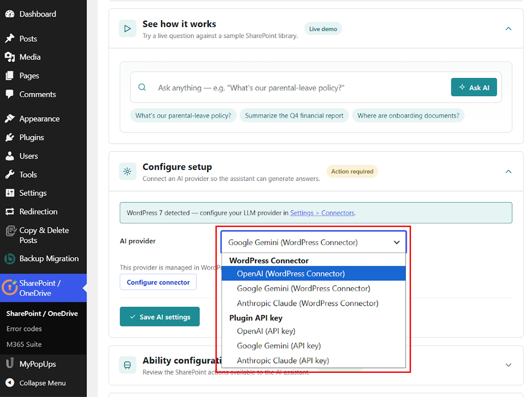The image size is (532, 397).
Task: Click the magnifier icon in the ask box
Action: (x=142, y=87)
